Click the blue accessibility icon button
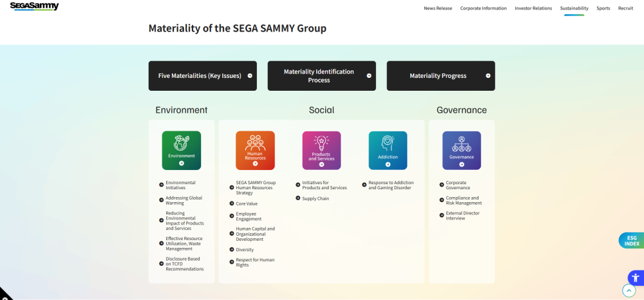Screen dimensions: 644x300 tap(635, 277)
